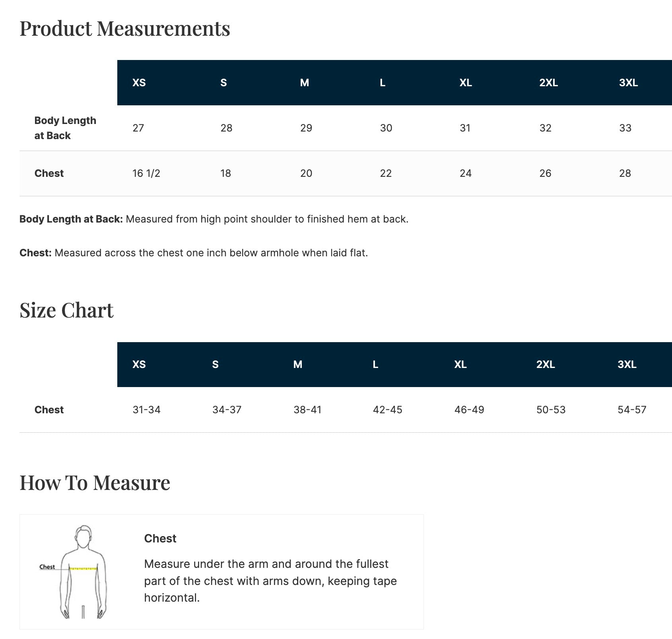Click the Body Length at Back row label

coord(65,128)
